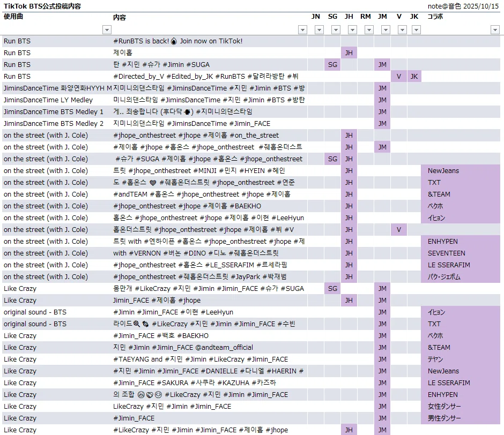This screenshot has width=504, height=435.
Task: Click V cell in the on the street #V row
Action: tap(399, 230)
